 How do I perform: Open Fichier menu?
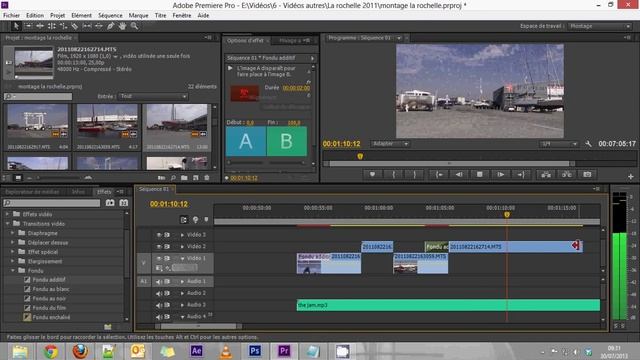click(11, 16)
